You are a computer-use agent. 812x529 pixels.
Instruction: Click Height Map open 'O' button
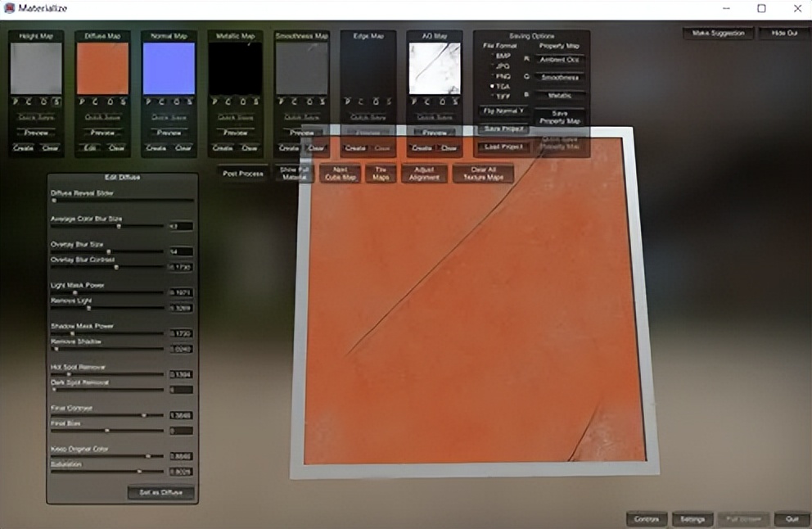click(x=43, y=102)
